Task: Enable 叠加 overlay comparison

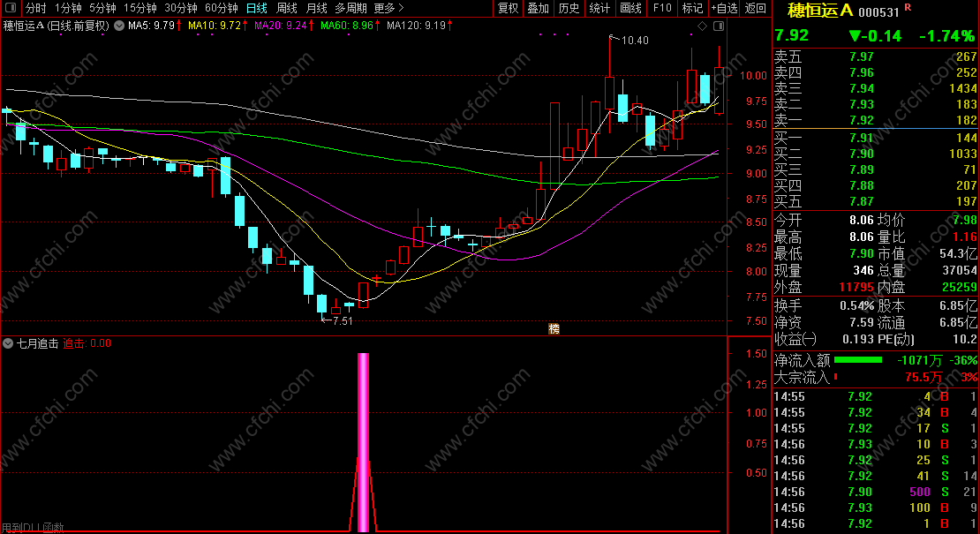Action: (x=539, y=8)
